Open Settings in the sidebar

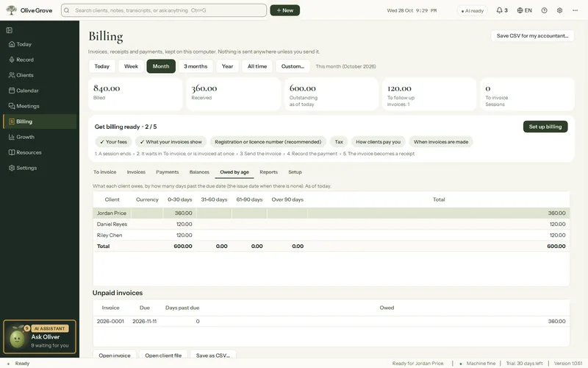(x=40, y=168)
